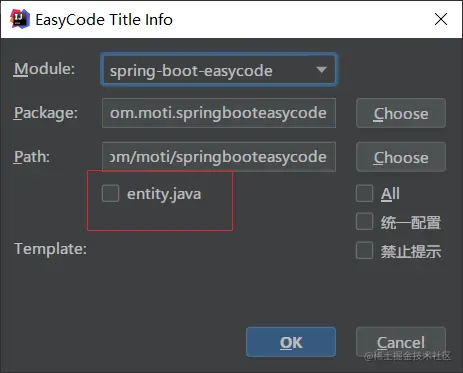
Task: Check the All checkbox
Action: [364, 194]
